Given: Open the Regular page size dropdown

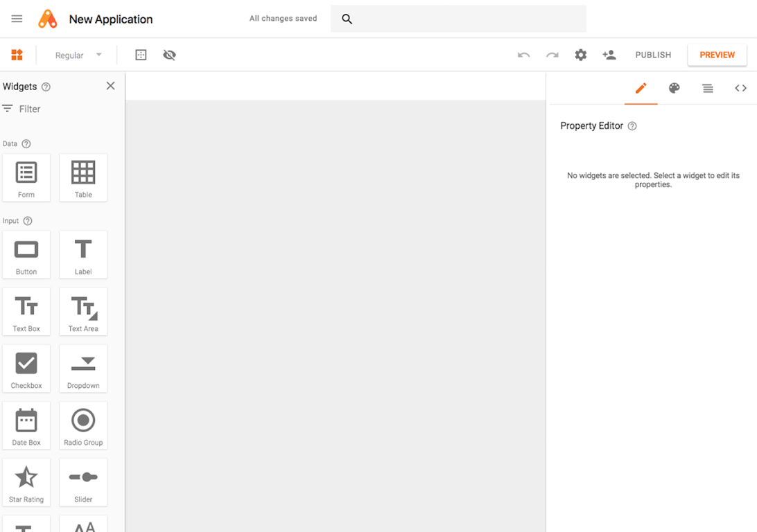Looking at the screenshot, I should click(x=78, y=55).
